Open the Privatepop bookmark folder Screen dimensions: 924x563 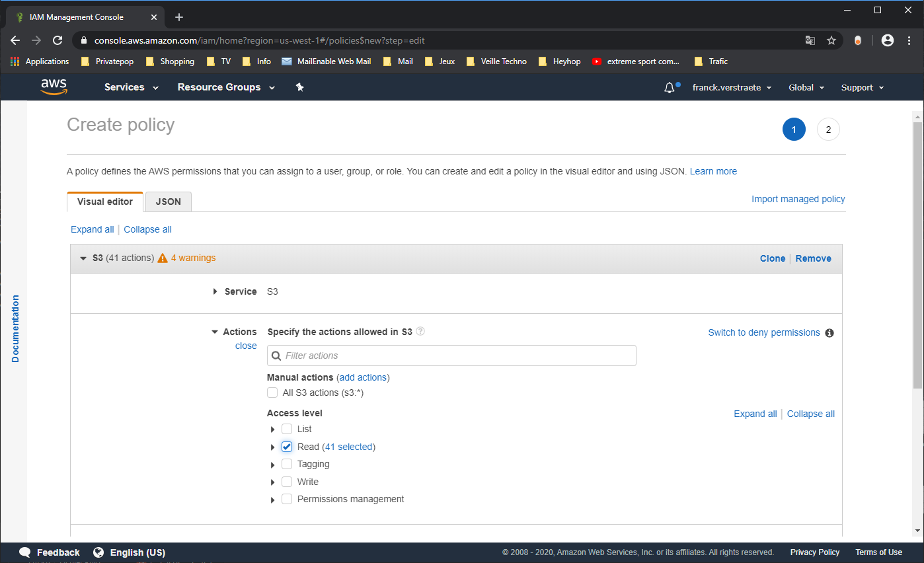[106, 61]
